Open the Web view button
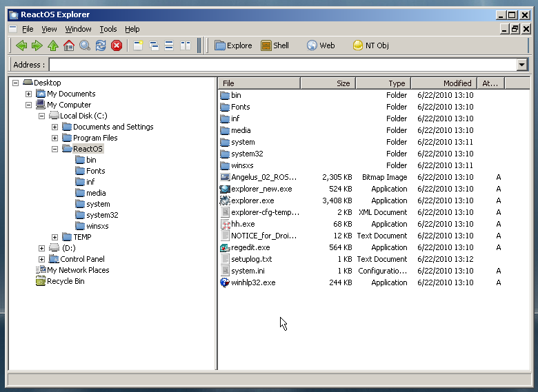The height and width of the screenshot is (392, 538). click(x=320, y=45)
